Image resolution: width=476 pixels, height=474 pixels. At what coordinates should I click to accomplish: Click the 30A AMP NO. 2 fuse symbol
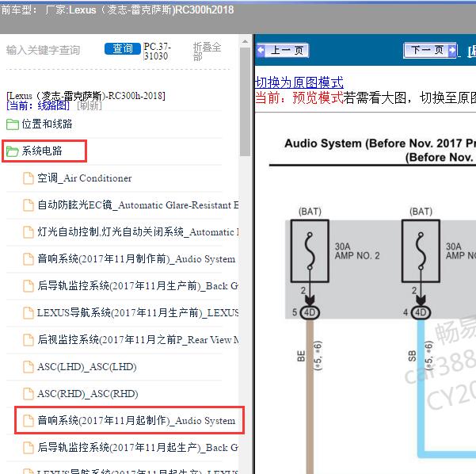310,251
